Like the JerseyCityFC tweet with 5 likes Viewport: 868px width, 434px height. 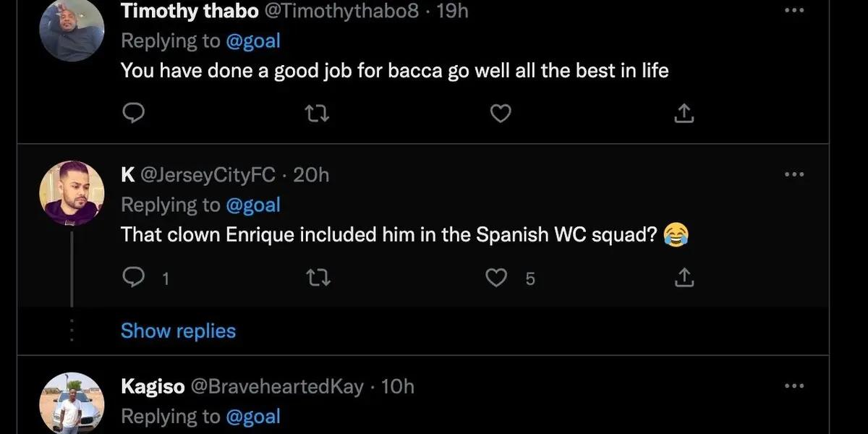498,278
